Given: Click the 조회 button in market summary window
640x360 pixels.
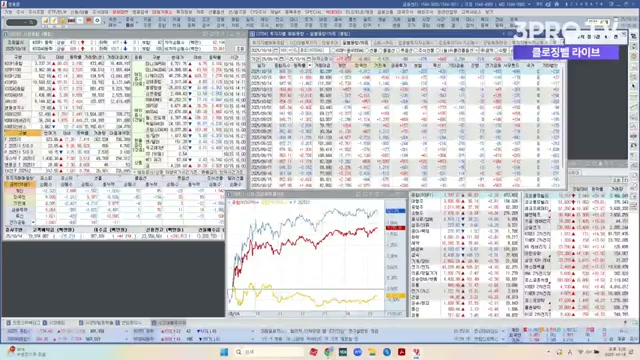Looking at the screenshot, I should point(241,49).
